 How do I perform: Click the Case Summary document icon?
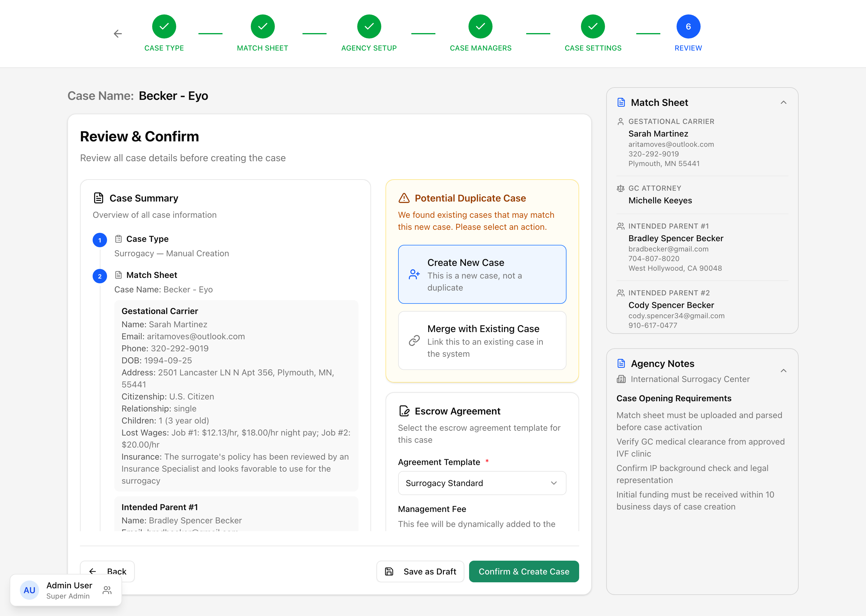99,198
